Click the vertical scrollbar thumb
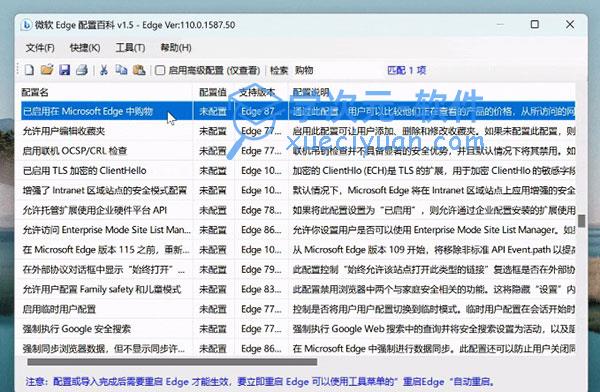This screenshot has width=600, height=392. click(582, 221)
